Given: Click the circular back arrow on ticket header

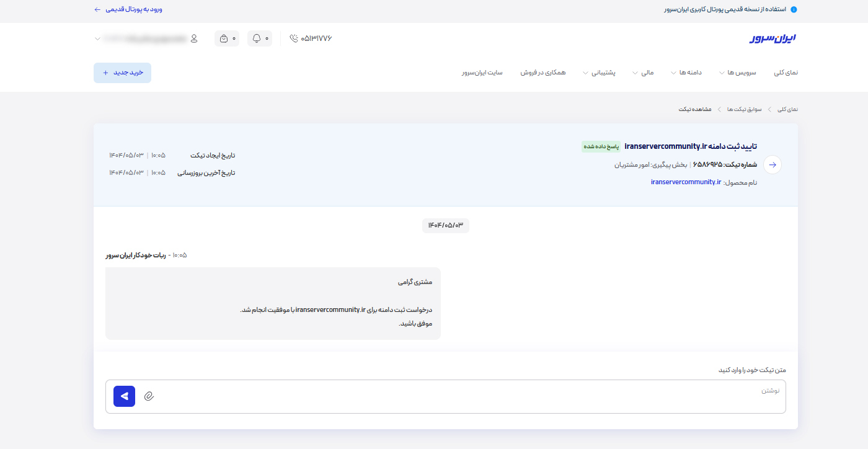Looking at the screenshot, I should (x=772, y=165).
